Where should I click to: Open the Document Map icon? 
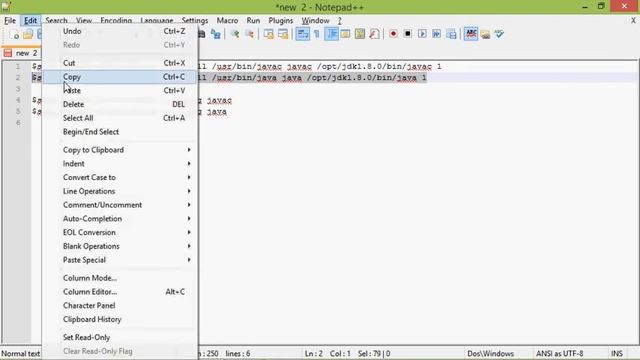(x=360, y=34)
